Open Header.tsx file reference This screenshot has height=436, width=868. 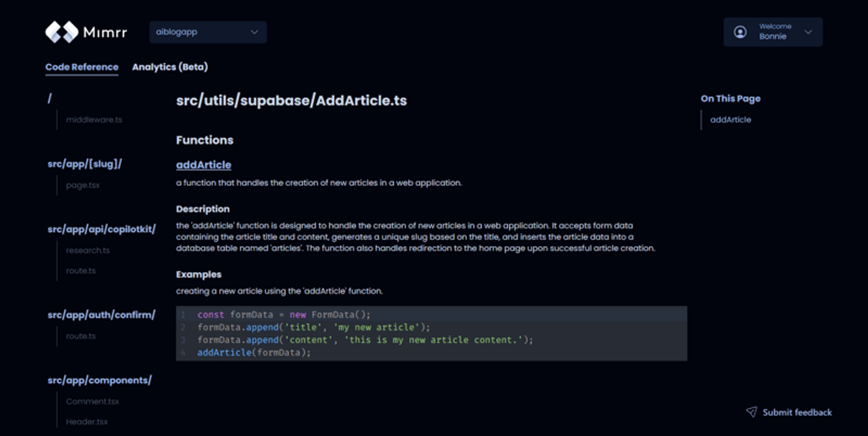coord(87,422)
